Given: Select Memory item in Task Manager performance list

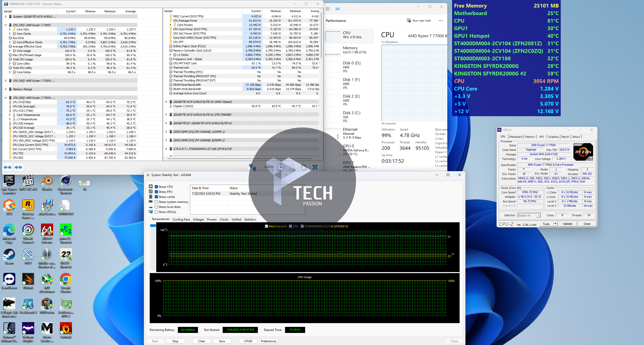Looking at the screenshot, I should pyautogui.click(x=350, y=50).
